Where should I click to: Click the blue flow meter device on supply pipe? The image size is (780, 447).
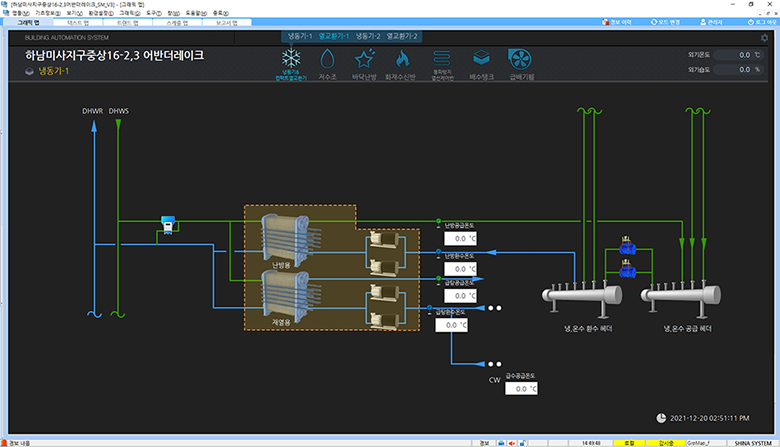[x=168, y=225]
